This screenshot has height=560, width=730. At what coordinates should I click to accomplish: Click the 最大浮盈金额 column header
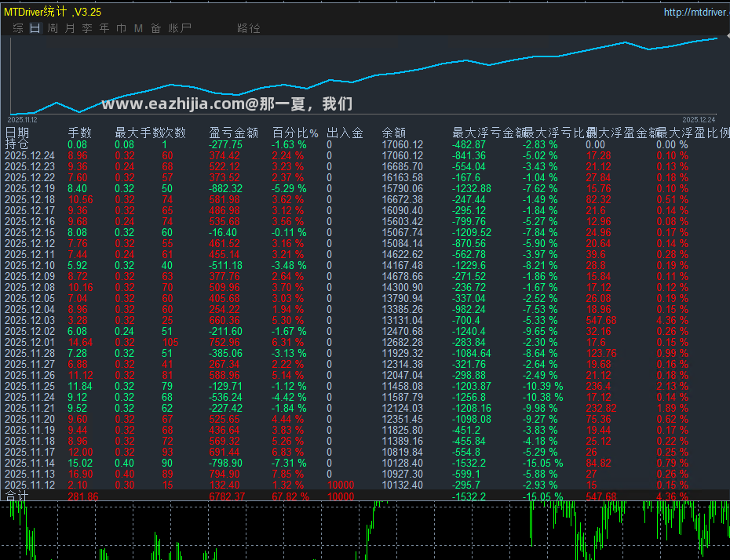(622, 133)
